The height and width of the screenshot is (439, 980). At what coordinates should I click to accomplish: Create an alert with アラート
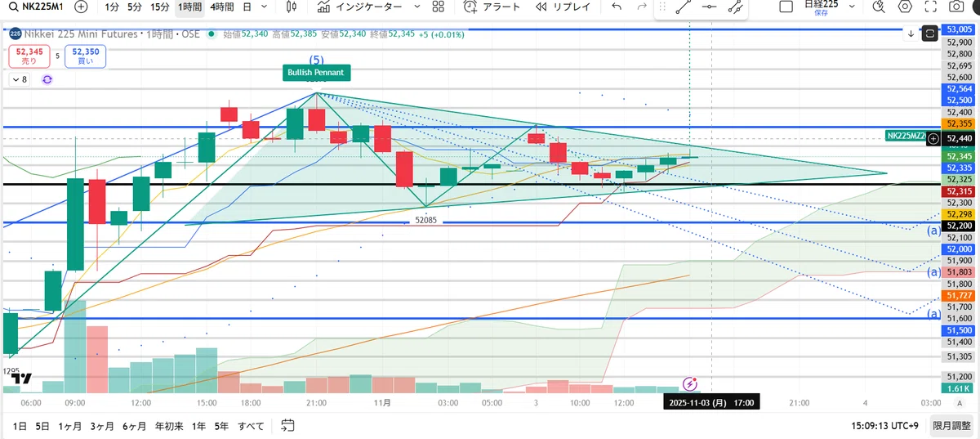(x=492, y=7)
